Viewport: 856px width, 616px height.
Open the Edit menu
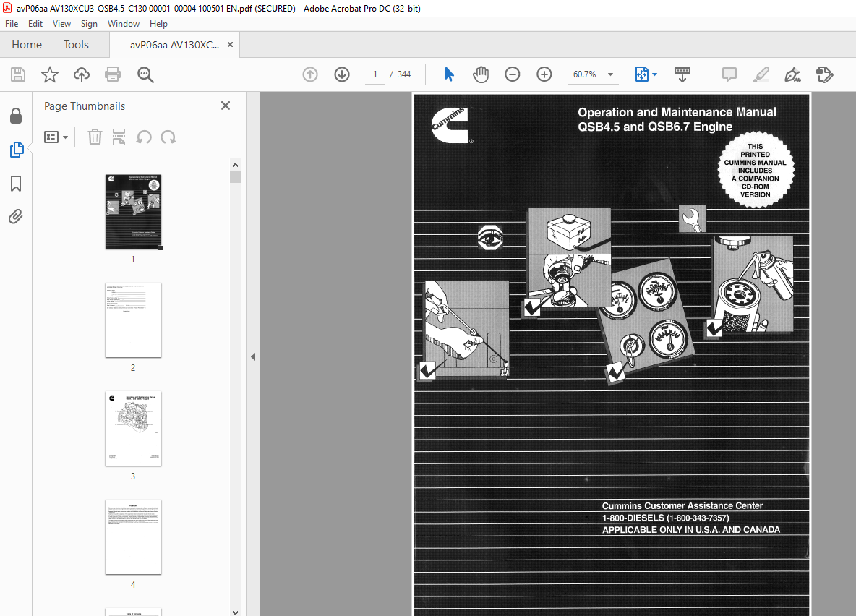click(35, 23)
